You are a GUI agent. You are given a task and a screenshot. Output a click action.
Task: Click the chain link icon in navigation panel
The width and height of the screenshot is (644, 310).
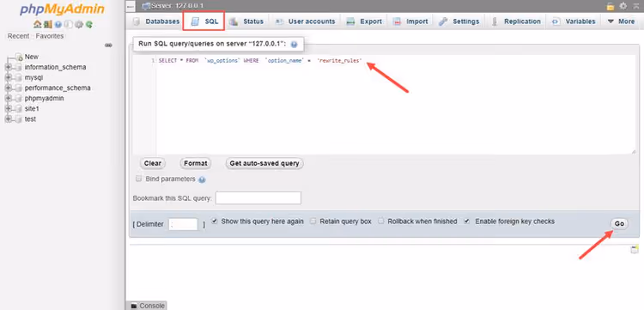coord(108,46)
